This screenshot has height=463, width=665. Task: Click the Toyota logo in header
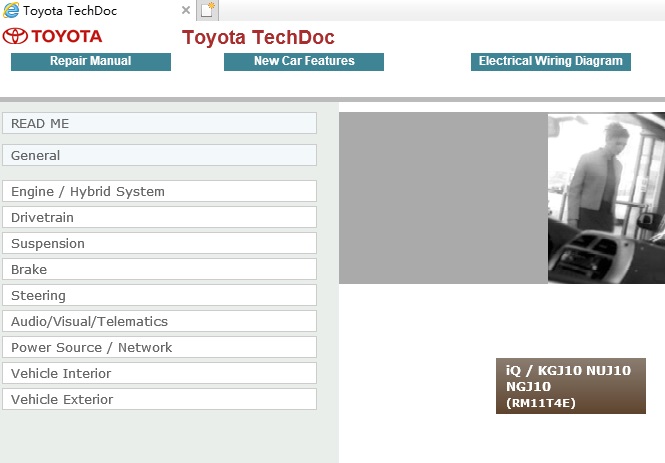coord(52,36)
